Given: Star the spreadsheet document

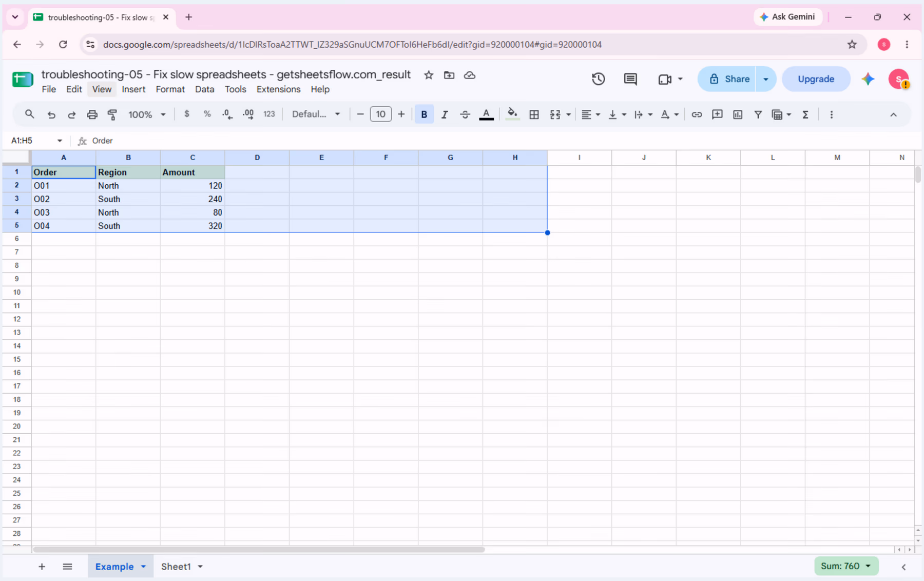Looking at the screenshot, I should 429,75.
